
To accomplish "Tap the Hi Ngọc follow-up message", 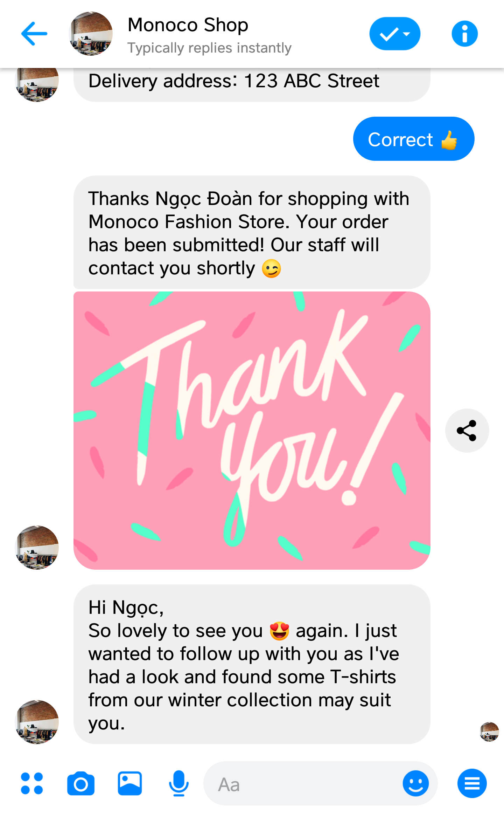I will tap(252, 664).
